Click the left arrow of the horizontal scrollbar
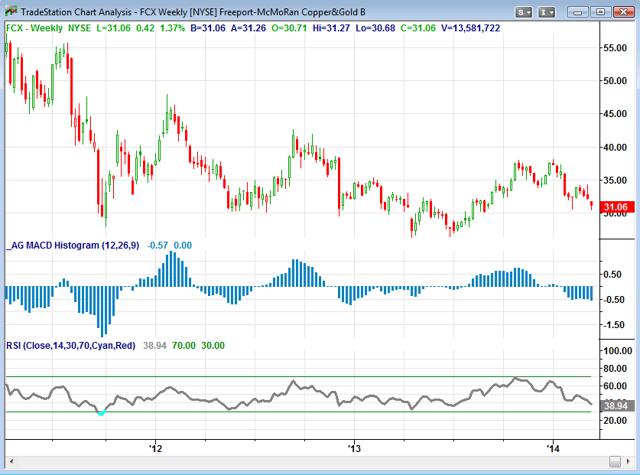640x475 pixels. [11, 462]
